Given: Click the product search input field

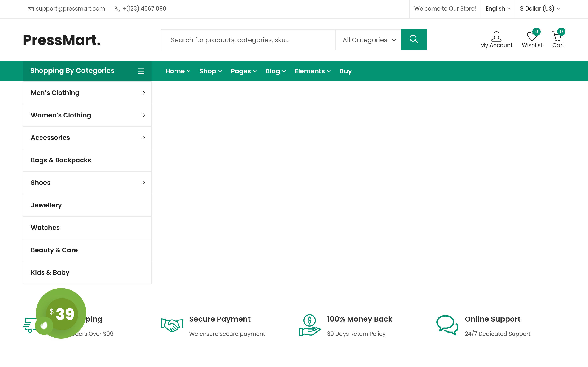Looking at the screenshot, I should (x=248, y=40).
